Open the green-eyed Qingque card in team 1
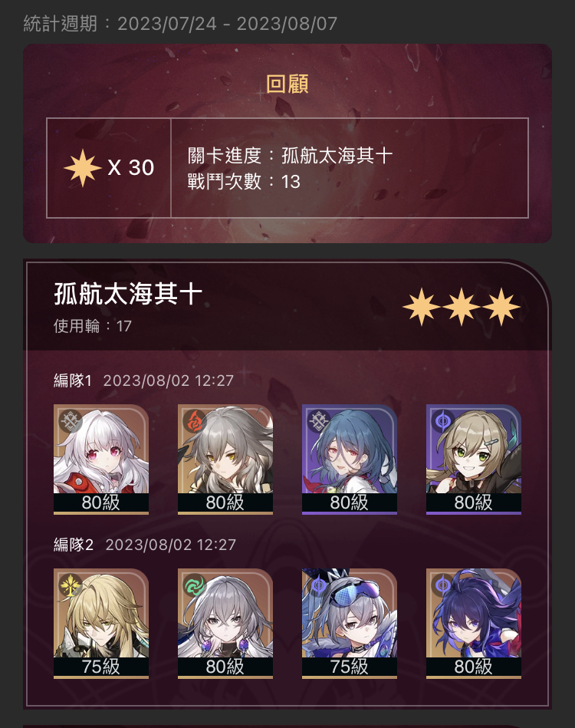 tap(473, 460)
